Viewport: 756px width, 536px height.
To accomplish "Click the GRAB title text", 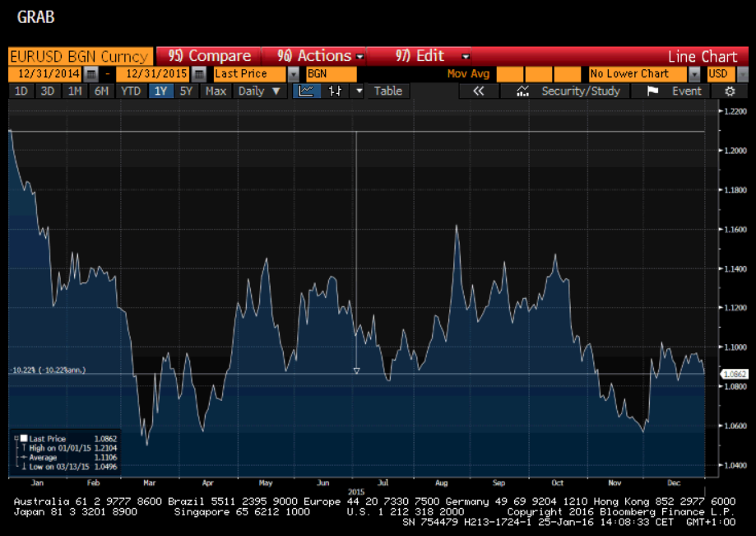I will click(x=35, y=17).
